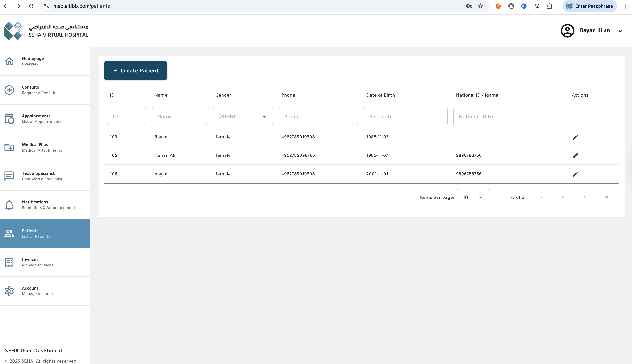Go to first page arrow
The height and width of the screenshot is (364, 632).
coord(541,197)
